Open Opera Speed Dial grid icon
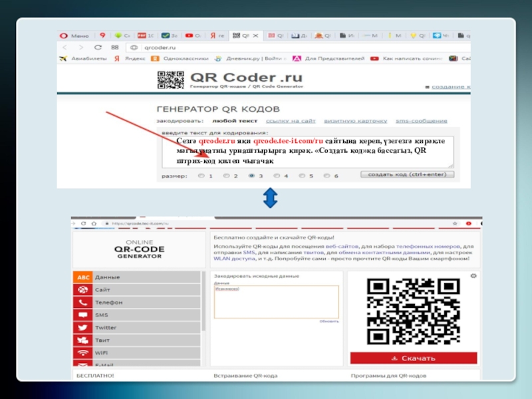The width and height of the screenshot is (532, 399). (115, 47)
